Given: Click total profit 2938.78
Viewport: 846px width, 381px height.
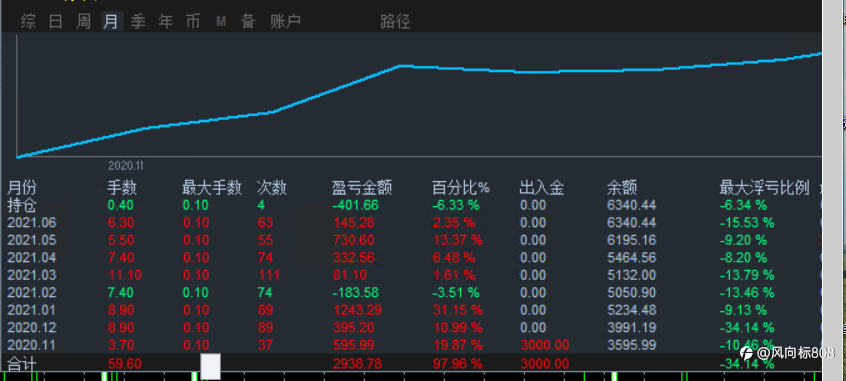Looking at the screenshot, I should coord(357,364).
